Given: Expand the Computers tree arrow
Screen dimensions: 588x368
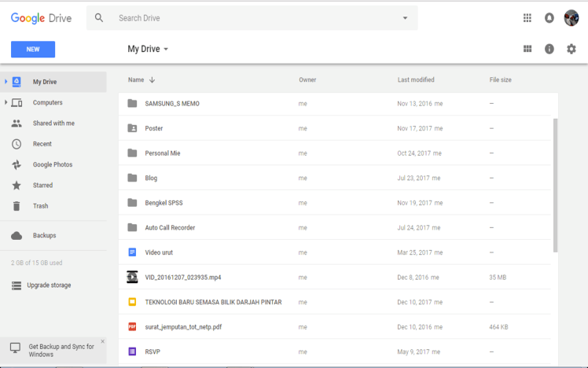Looking at the screenshot, I should click(6, 102).
